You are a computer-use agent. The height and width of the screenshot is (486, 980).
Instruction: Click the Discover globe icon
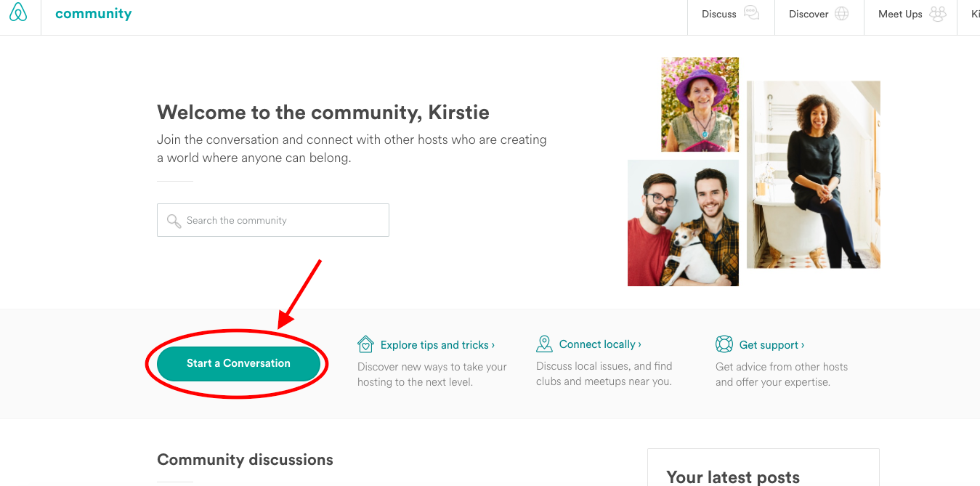[x=843, y=13]
